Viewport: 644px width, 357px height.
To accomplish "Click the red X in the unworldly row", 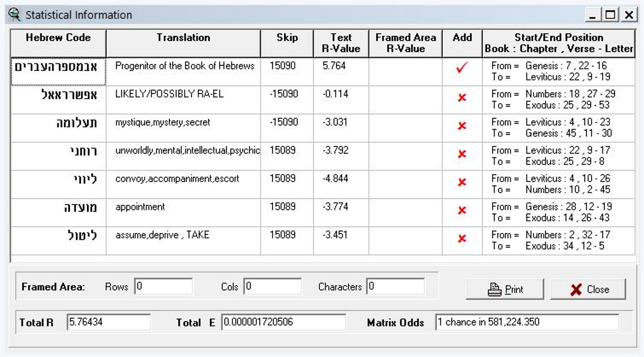I will pos(462,154).
